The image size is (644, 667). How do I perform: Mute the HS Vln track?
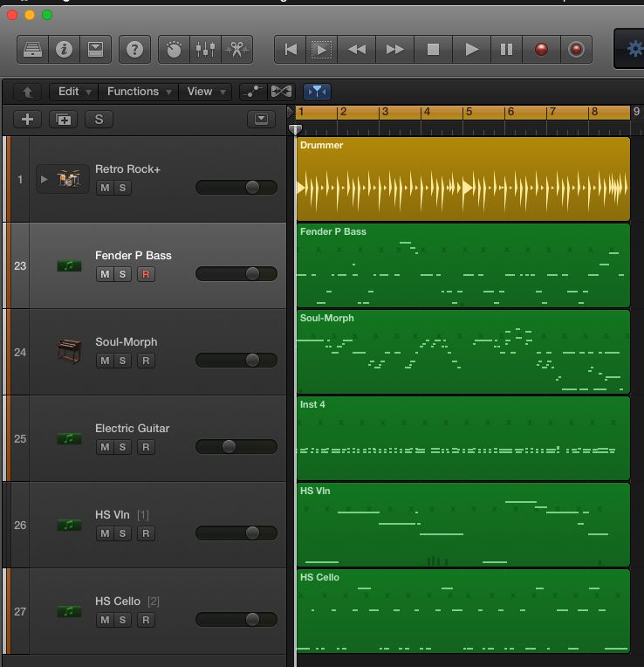point(105,533)
